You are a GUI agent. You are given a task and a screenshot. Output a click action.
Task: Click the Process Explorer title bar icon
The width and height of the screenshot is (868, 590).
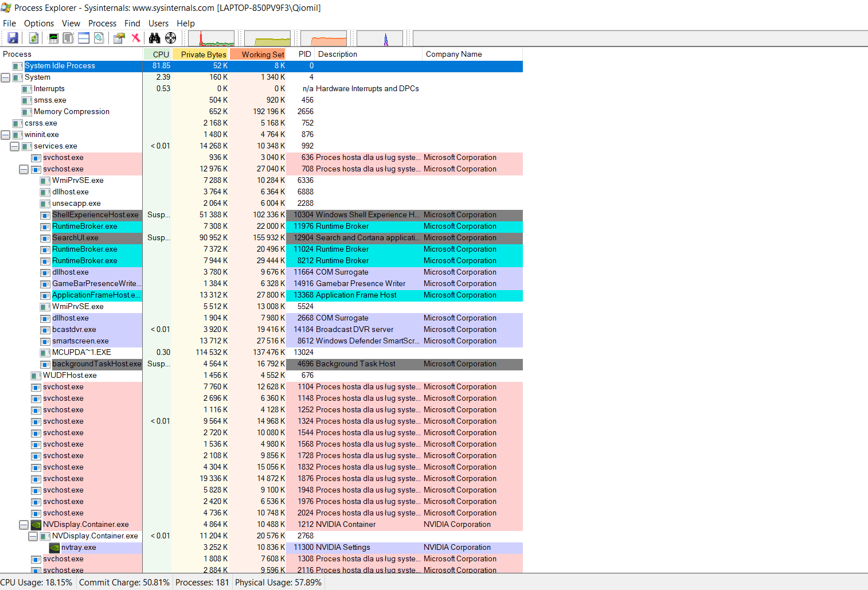pyautogui.click(x=6, y=7)
